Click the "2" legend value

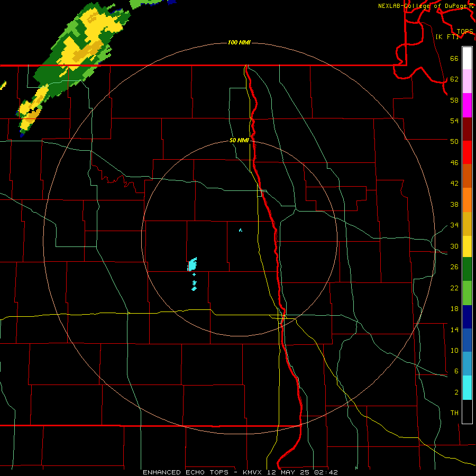456,392
